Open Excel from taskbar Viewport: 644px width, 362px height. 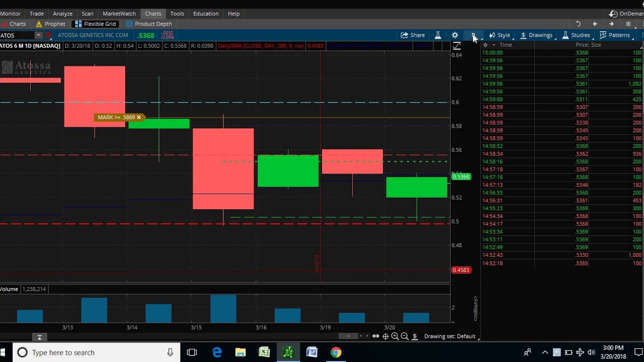pyautogui.click(x=264, y=352)
